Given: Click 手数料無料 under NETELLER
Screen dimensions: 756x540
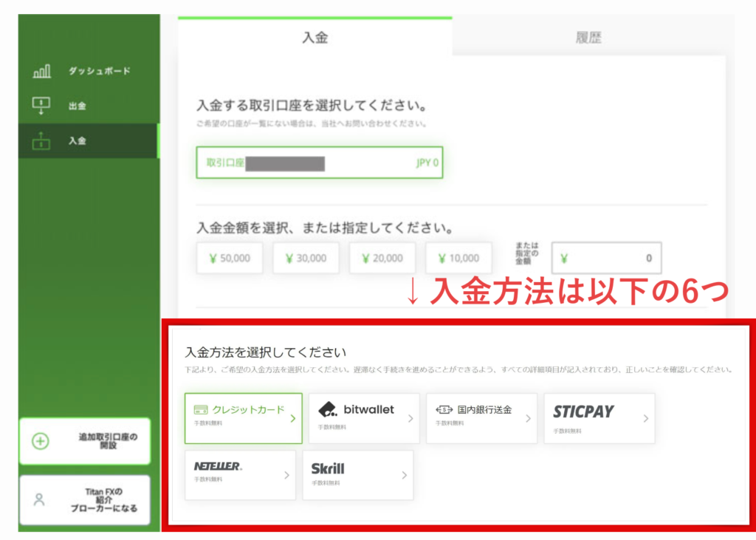Looking at the screenshot, I should pos(208,479).
